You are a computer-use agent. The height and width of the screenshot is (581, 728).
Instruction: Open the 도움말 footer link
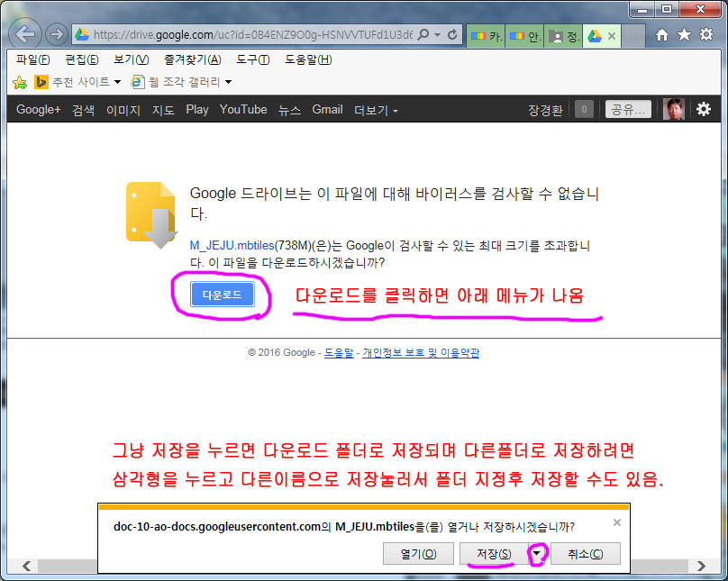(339, 353)
